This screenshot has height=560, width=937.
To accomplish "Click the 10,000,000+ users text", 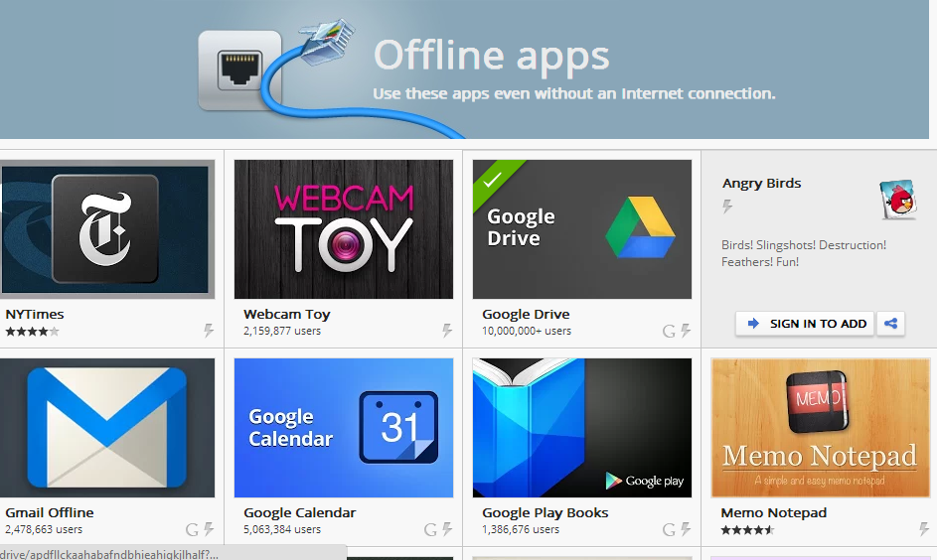I will click(527, 331).
